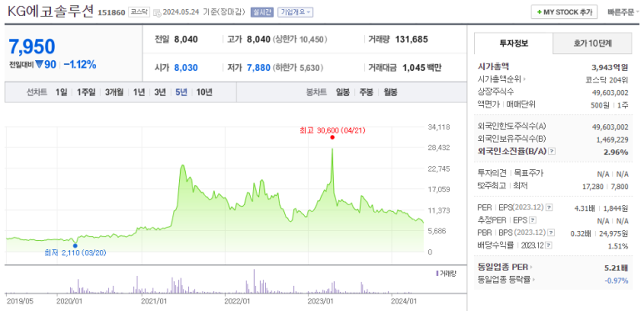Open the 동일업종 등락률 link
Screen dimensions: 644x311
point(507,280)
